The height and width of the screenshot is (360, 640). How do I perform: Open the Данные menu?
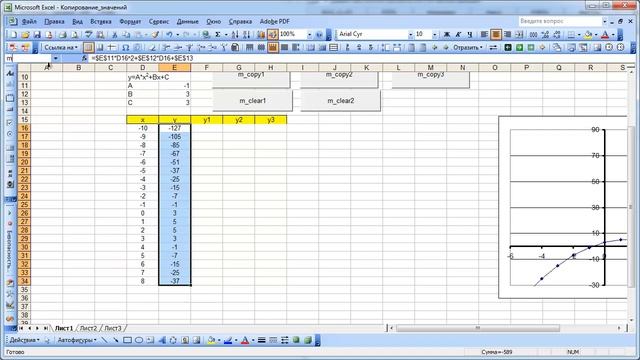[188, 21]
